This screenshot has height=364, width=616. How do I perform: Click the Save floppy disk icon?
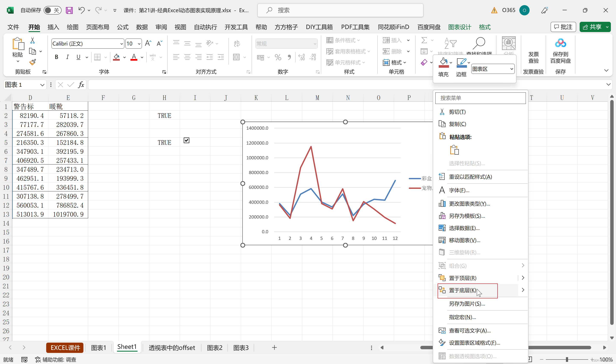pyautogui.click(x=69, y=10)
